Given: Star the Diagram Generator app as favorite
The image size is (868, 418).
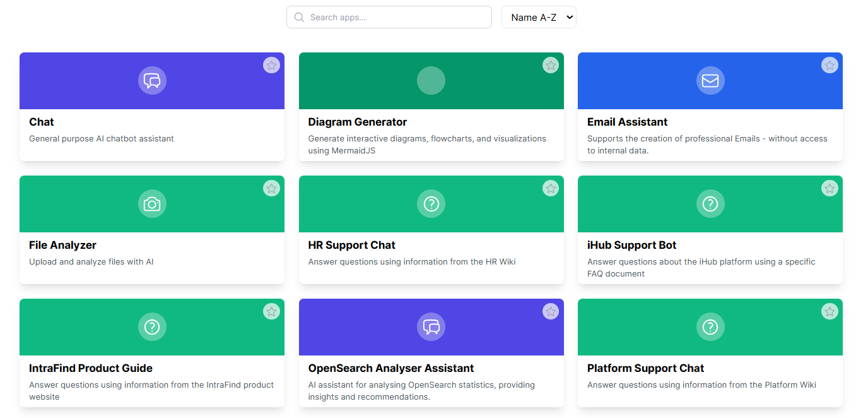Looking at the screenshot, I should coord(551,65).
